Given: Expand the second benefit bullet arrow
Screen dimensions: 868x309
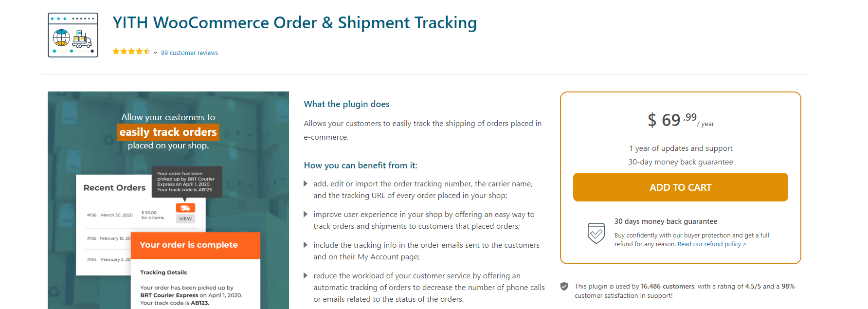Looking at the screenshot, I should (x=306, y=215).
